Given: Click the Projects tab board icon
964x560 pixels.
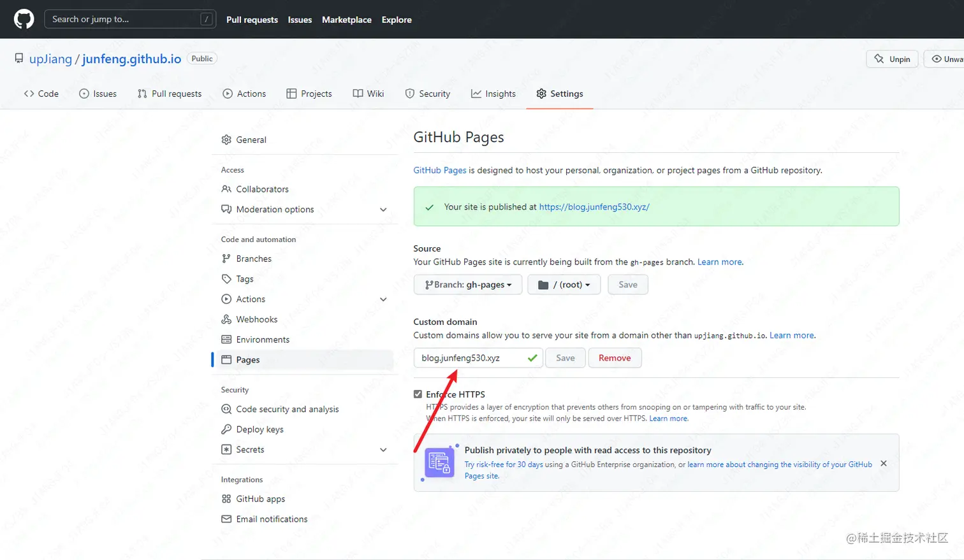Looking at the screenshot, I should click(x=291, y=94).
